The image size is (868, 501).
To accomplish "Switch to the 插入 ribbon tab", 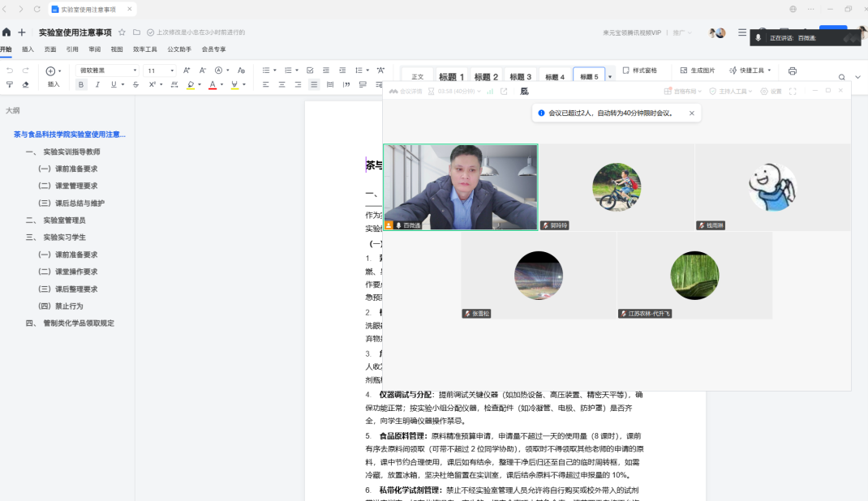I will [x=28, y=49].
